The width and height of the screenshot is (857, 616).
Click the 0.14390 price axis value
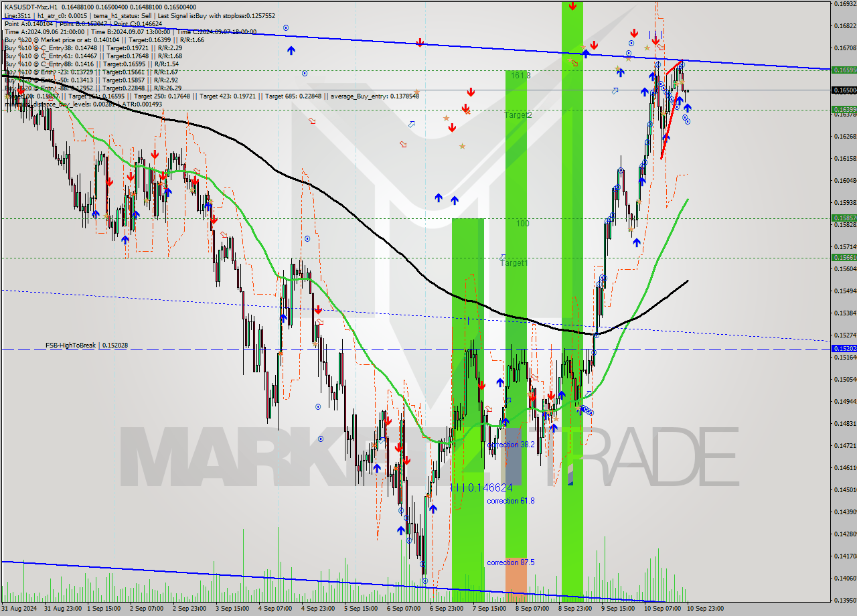point(846,512)
